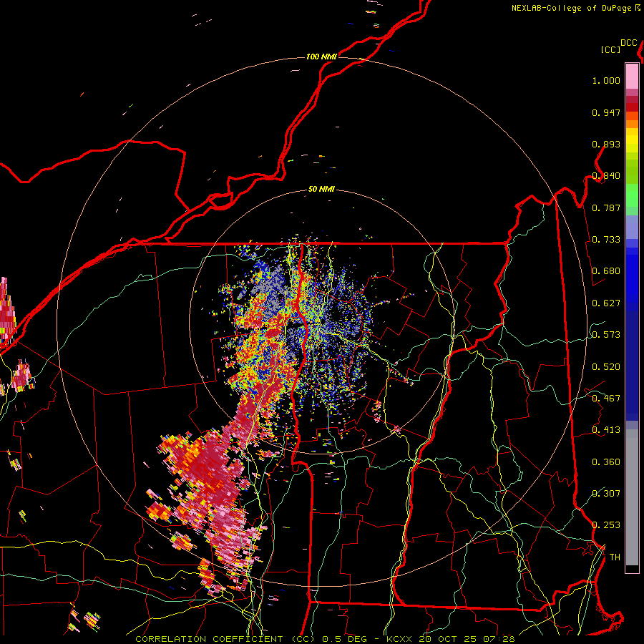The image size is (644, 644).
Task: Select the 0.413 scale value
Action: (x=606, y=430)
